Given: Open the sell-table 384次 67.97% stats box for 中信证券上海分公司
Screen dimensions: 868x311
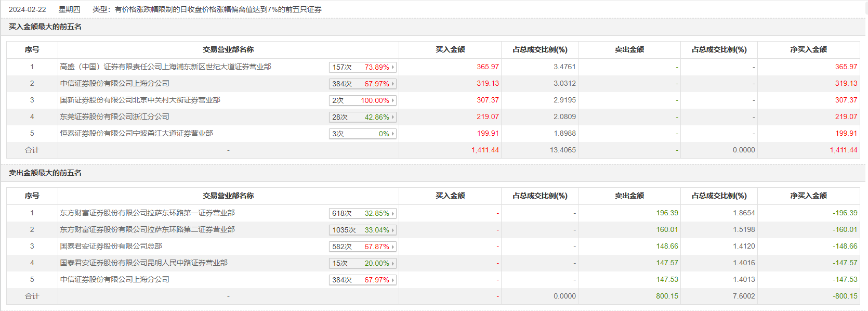Looking at the screenshot, I should (363, 280).
